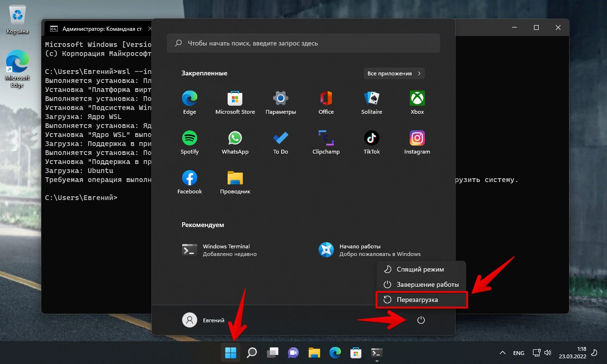Click terminal line 'Загрузка: Ядро WSL'
607x364 pixels.
click(x=83, y=117)
